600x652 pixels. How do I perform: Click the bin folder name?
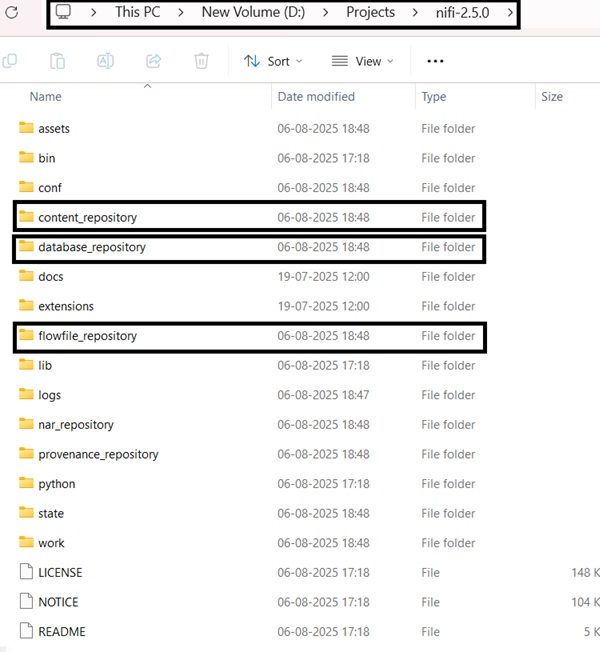(47, 158)
